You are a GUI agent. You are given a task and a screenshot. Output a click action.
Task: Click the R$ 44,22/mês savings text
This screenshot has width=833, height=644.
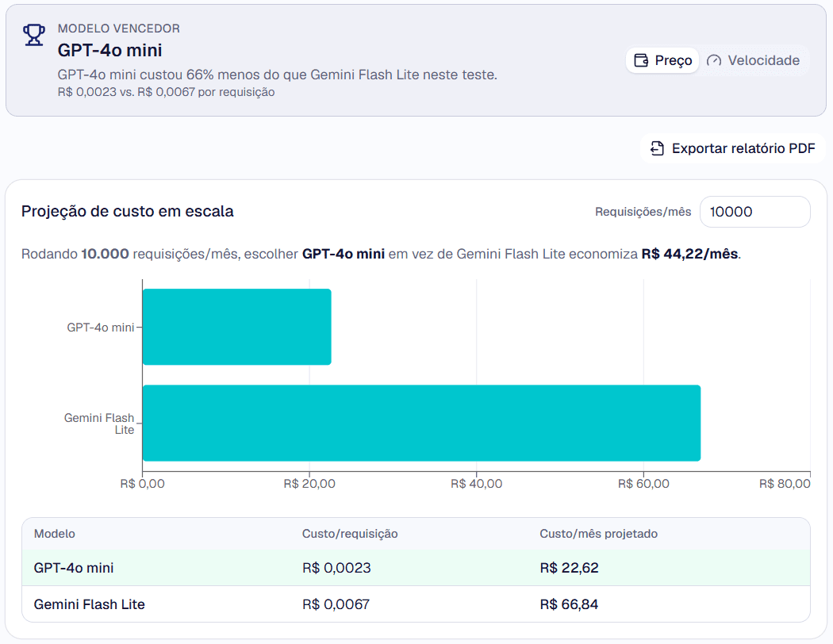point(689,254)
